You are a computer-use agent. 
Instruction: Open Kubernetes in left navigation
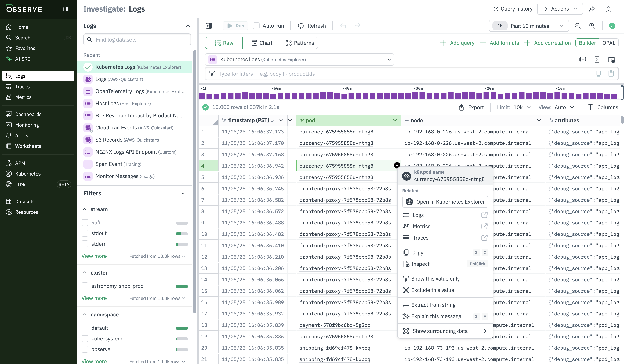pyautogui.click(x=28, y=174)
